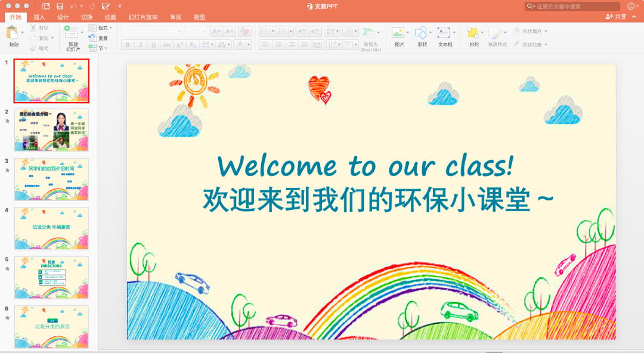Image resolution: width=644 pixels, height=353 pixels.
Task: Open the font name combo box
Action: (151, 31)
